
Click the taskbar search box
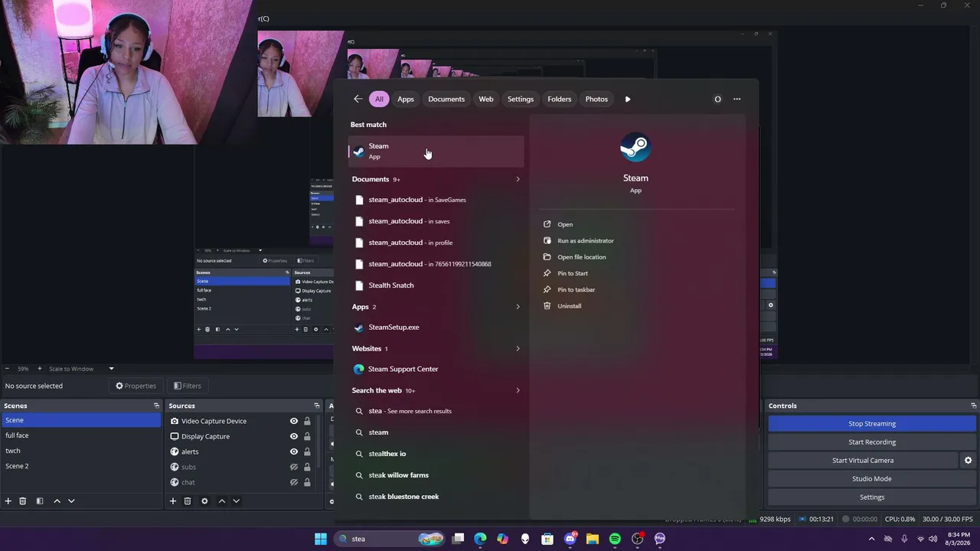tap(390, 539)
